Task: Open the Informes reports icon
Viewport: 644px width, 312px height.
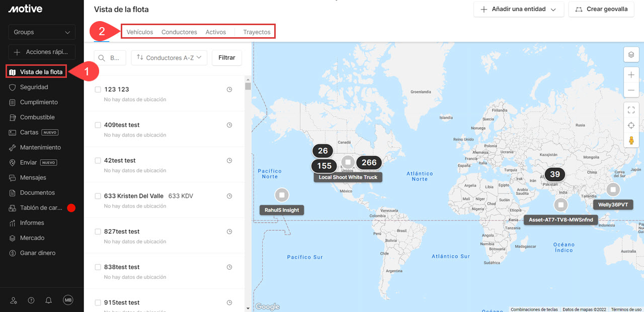Action: pyautogui.click(x=13, y=223)
